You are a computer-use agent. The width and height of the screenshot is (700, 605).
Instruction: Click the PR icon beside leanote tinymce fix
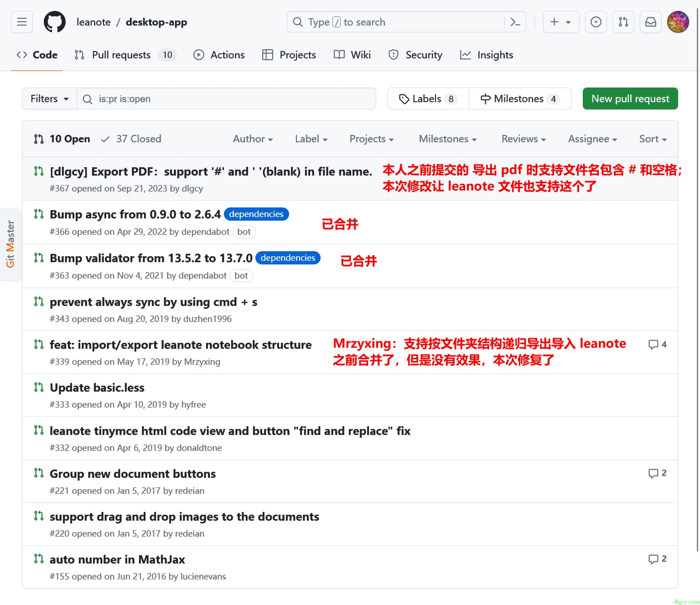(x=39, y=430)
